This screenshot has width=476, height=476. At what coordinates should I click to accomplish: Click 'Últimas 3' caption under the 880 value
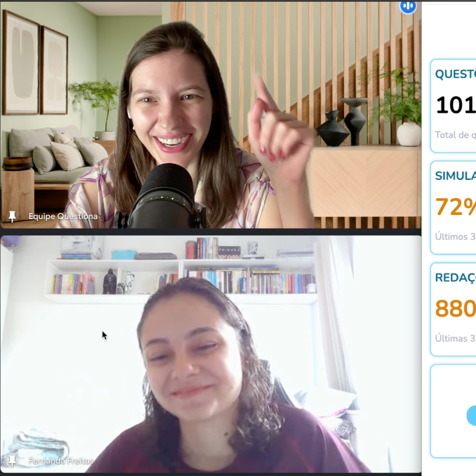(455, 339)
